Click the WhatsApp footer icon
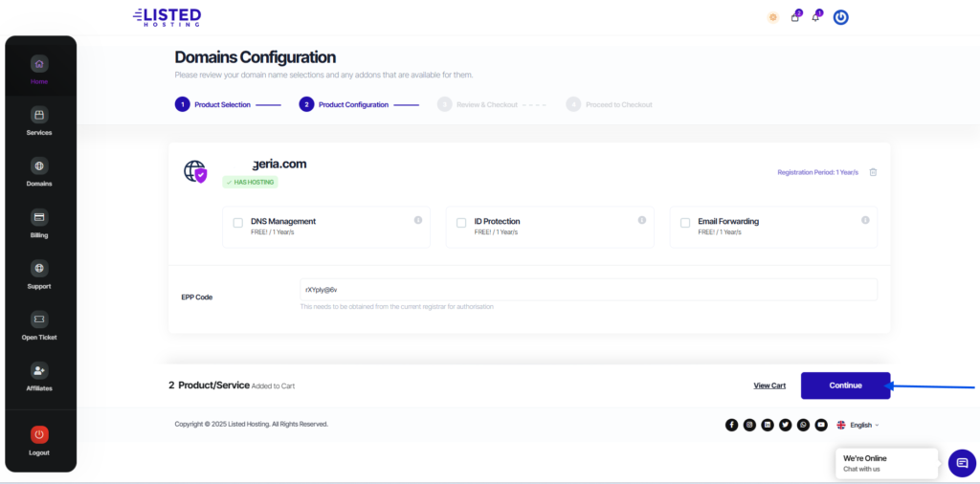Screen dimensions: 980x484 [x=803, y=425]
